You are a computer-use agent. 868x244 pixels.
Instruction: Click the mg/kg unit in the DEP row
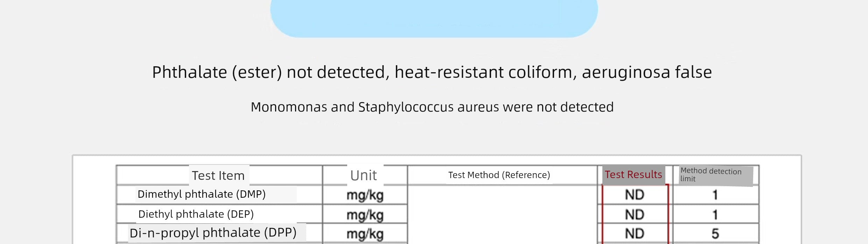pyautogui.click(x=365, y=215)
